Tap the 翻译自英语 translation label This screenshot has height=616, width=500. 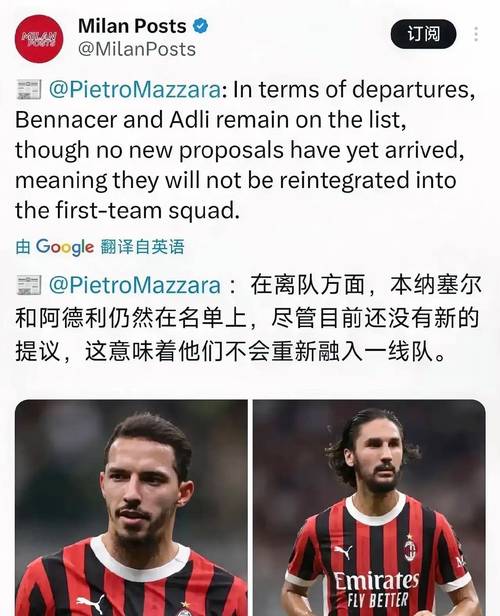pos(142,247)
